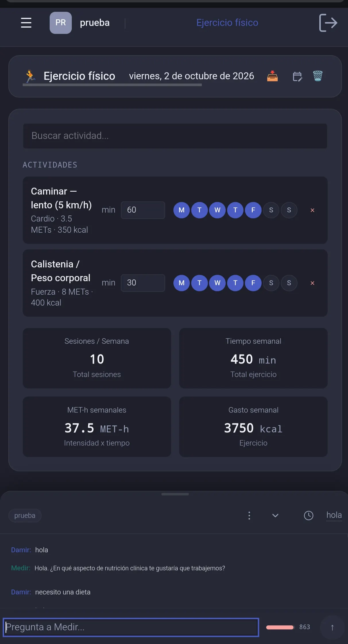Remove Caminar lento activity with red X
Viewport: 348px width, 644px height.
pos(312,210)
